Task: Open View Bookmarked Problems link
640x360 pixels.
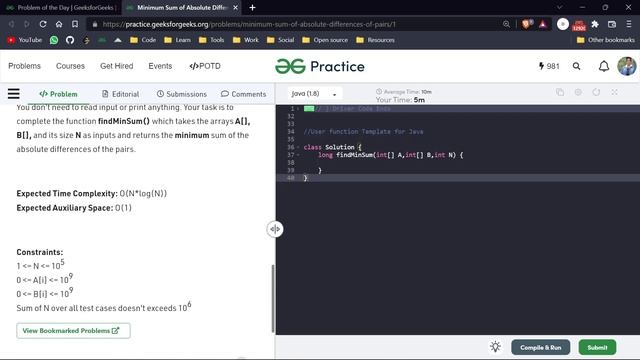Action: click(x=73, y=331)
